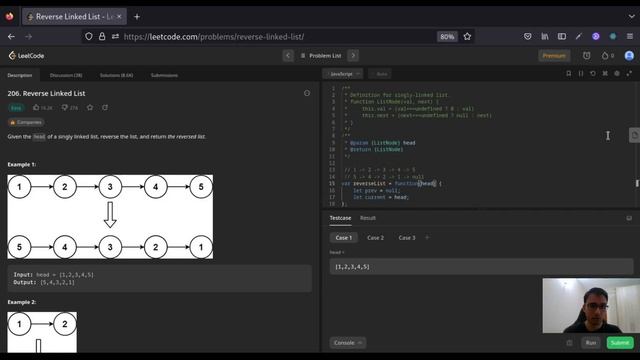This screenshot has width=640, height=360.
Task: Click the LeetCode logo
Action: click(x=27, y=56)
